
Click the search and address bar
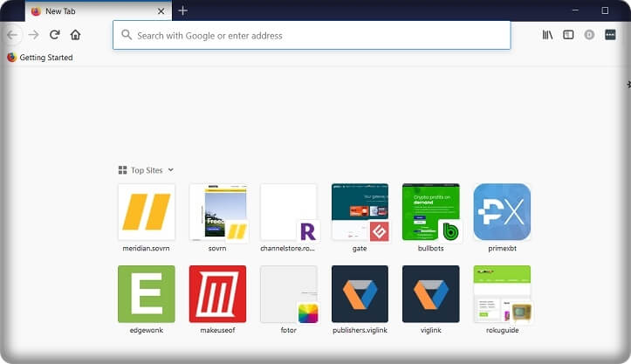click(x=312, y=36)
